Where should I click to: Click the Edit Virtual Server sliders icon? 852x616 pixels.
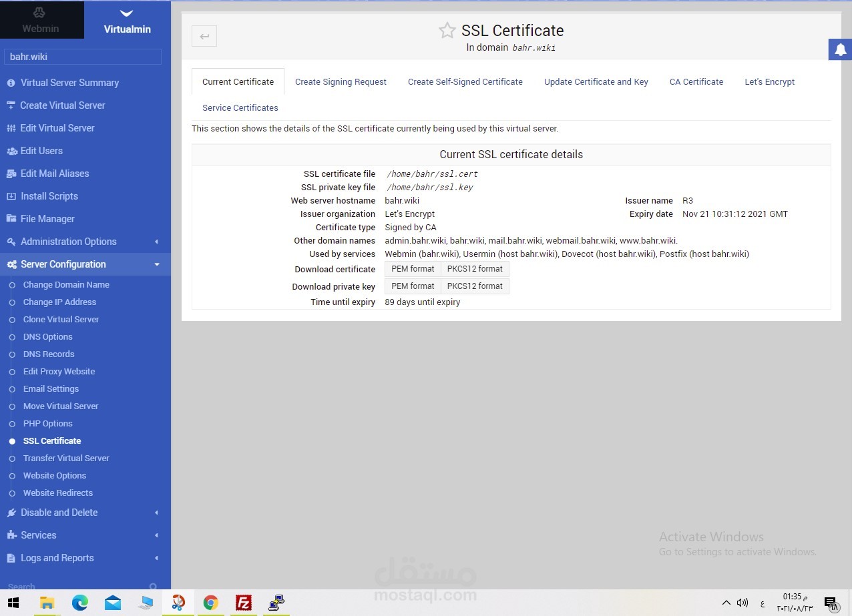click(11, 128)
